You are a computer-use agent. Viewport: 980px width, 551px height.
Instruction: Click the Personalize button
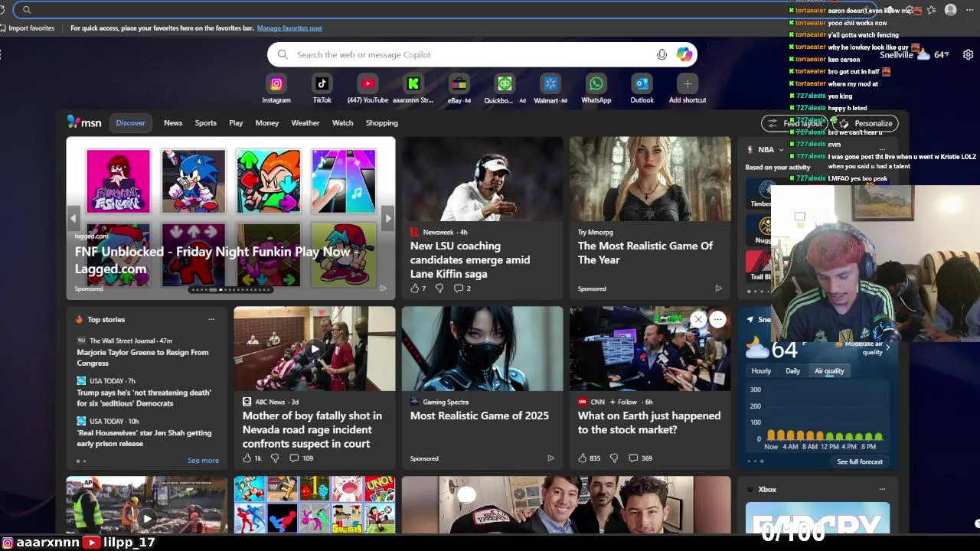pyautogui.click(x=865, y=123)
